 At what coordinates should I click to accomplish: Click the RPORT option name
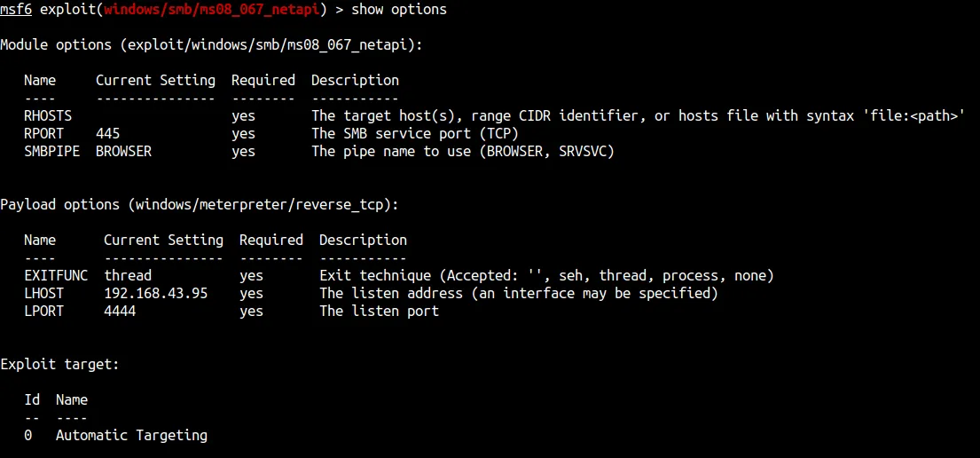[x=43, y=133]
